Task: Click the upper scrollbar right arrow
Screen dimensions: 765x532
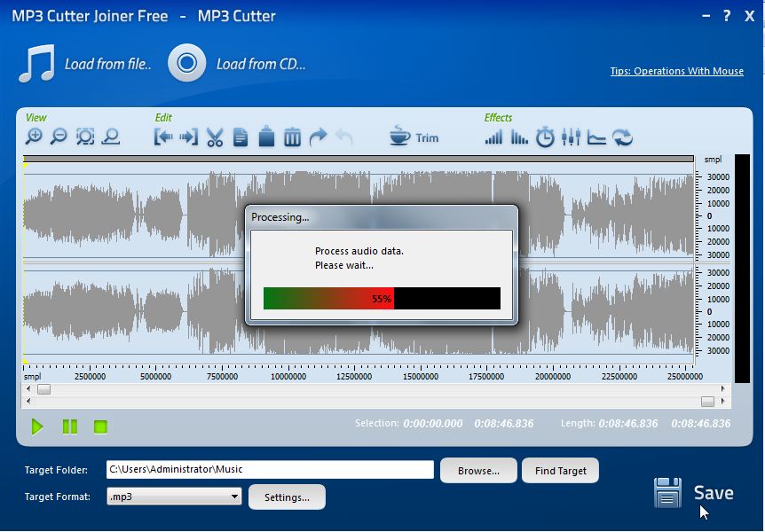Action: (x=722, y=389)
